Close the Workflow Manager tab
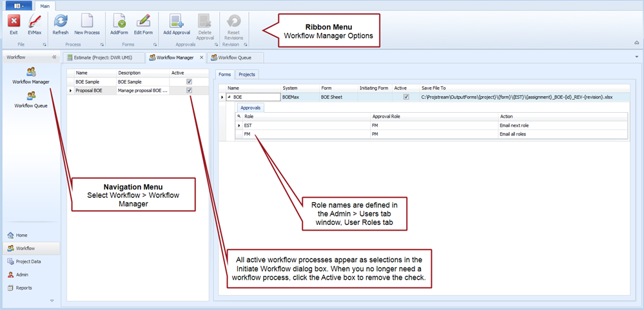644x310 pixels. (x=201, y=57)
